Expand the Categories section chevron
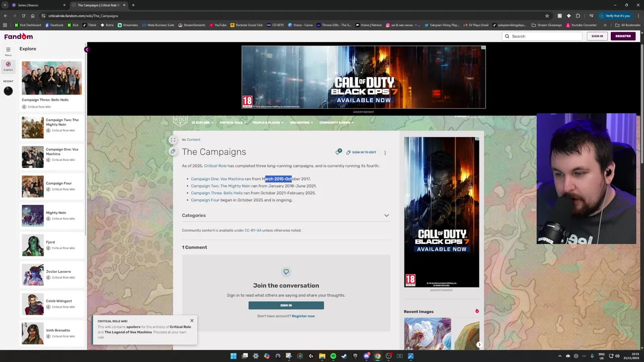 tap(386, 215)
